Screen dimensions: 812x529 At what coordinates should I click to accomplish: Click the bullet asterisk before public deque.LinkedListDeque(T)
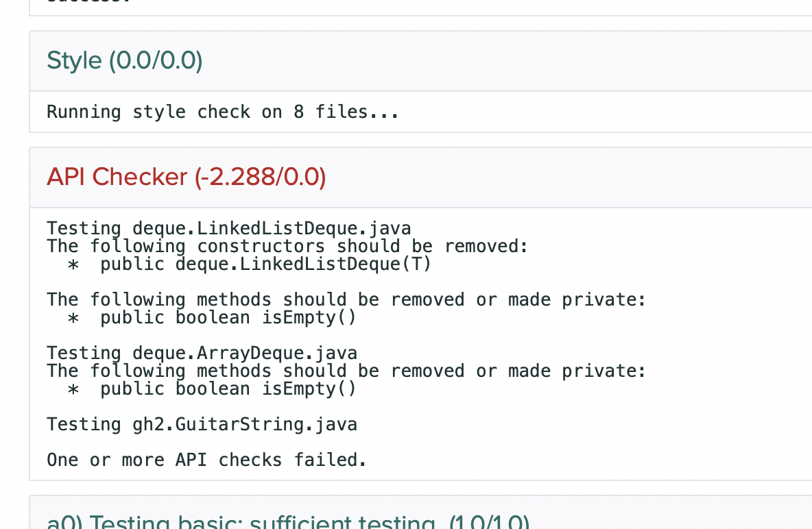[73, 264]
